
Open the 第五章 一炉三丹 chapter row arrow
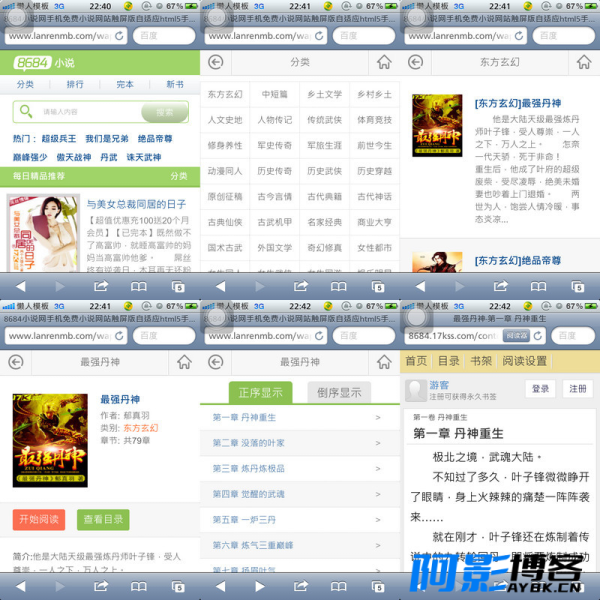click(x=378, y=520)
